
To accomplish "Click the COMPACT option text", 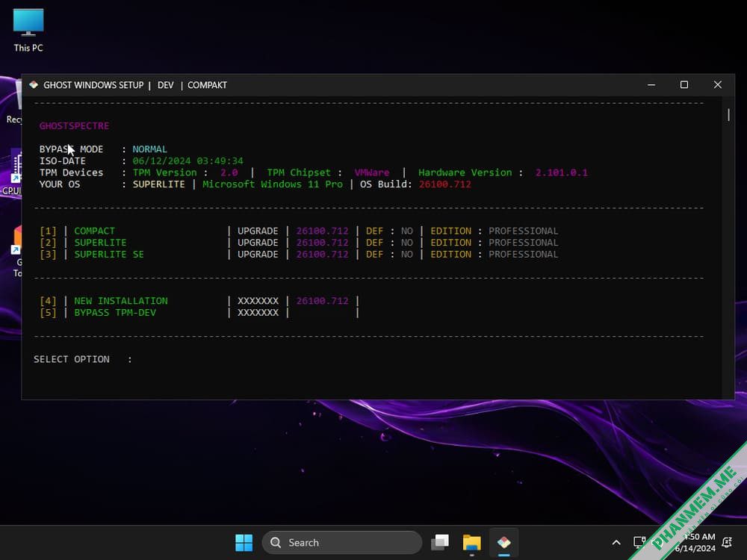I will click(94, 231).
